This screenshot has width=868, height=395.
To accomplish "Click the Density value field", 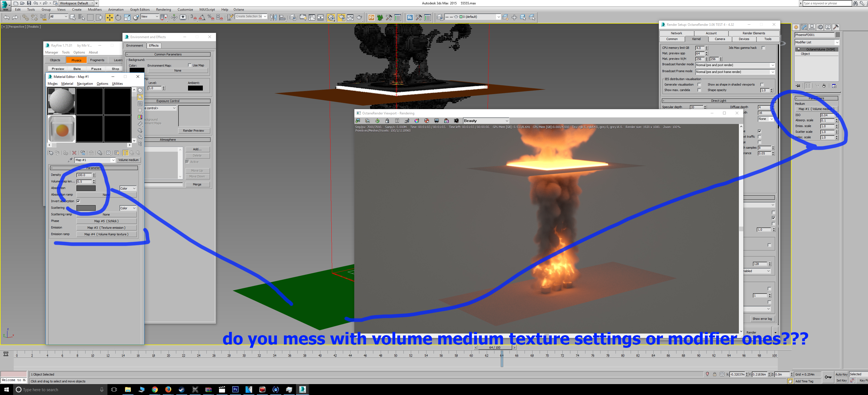I will (x=84, y=175).
